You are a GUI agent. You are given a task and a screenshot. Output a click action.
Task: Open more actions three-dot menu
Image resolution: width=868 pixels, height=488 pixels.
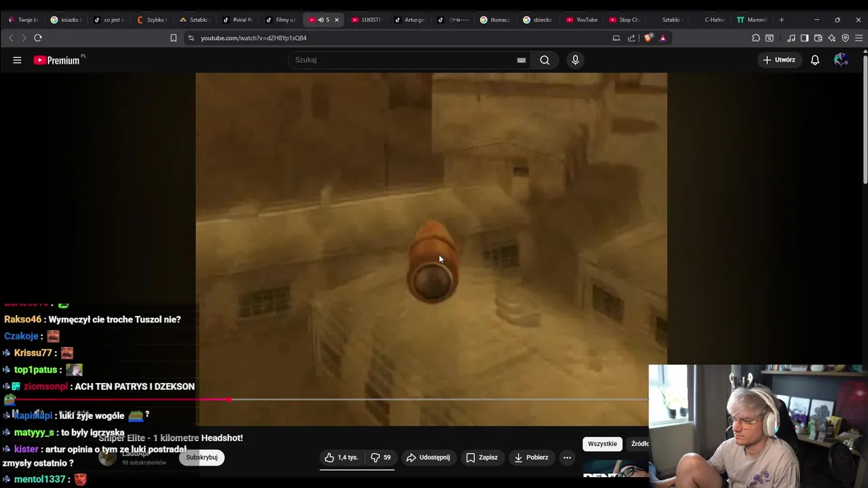coord(567,457)
